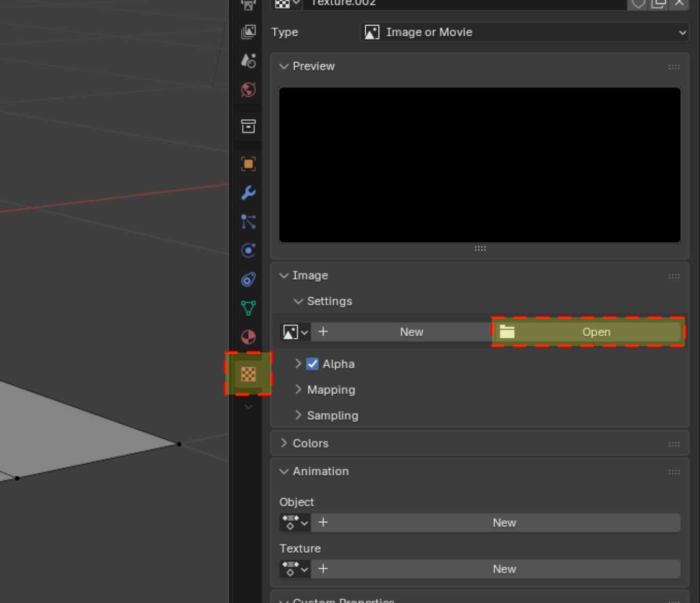Click the "Object" label in Animation
This screenshot has width=700, height=603.
297,502
